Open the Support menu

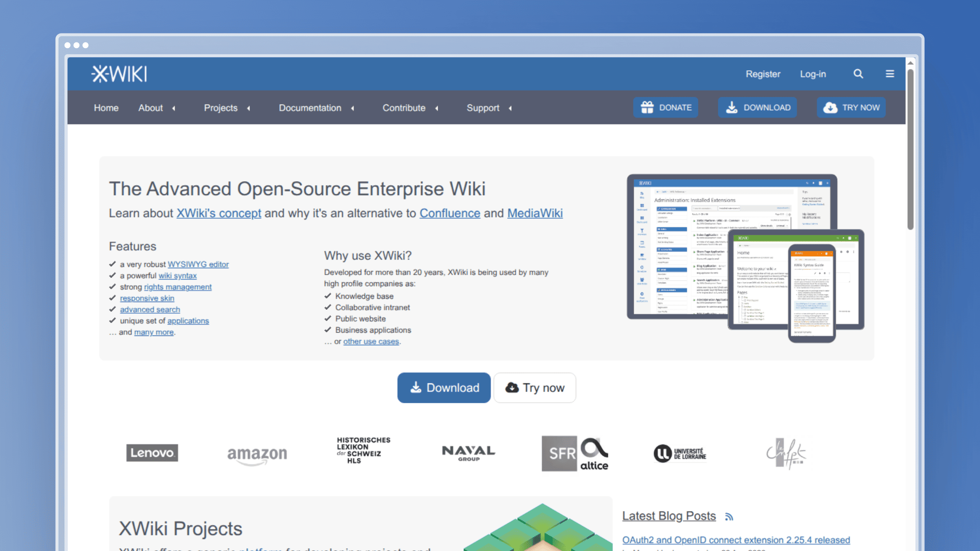(483, 108)
